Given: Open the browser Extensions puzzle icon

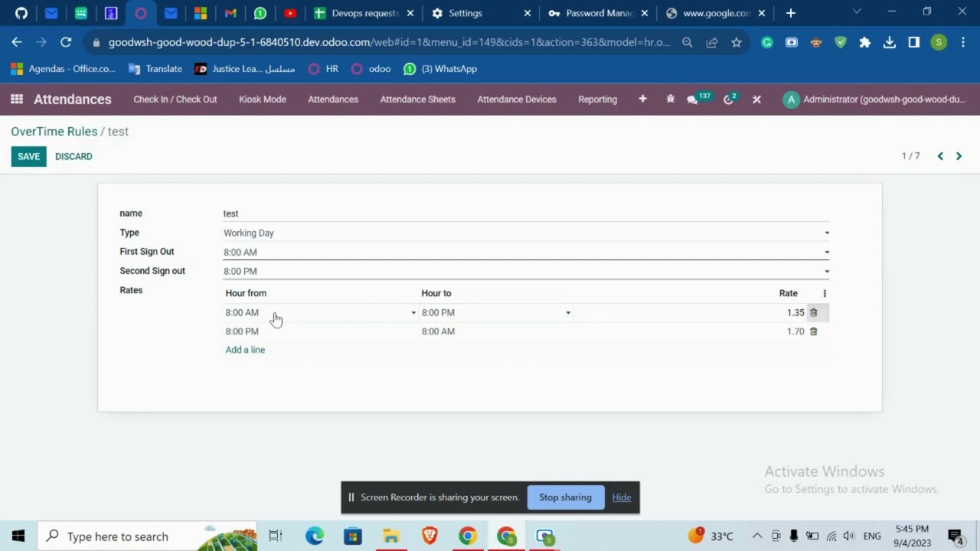Looking at the screenshot, I should [865, 43].
